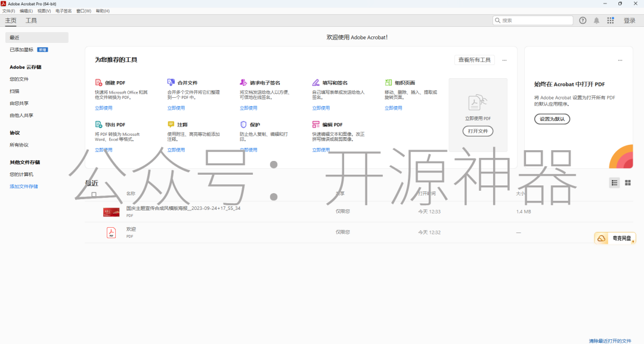Open the 编辑 PDF tool icon
The width and height of the screenshot is (644, 344).
pos(315,125)
